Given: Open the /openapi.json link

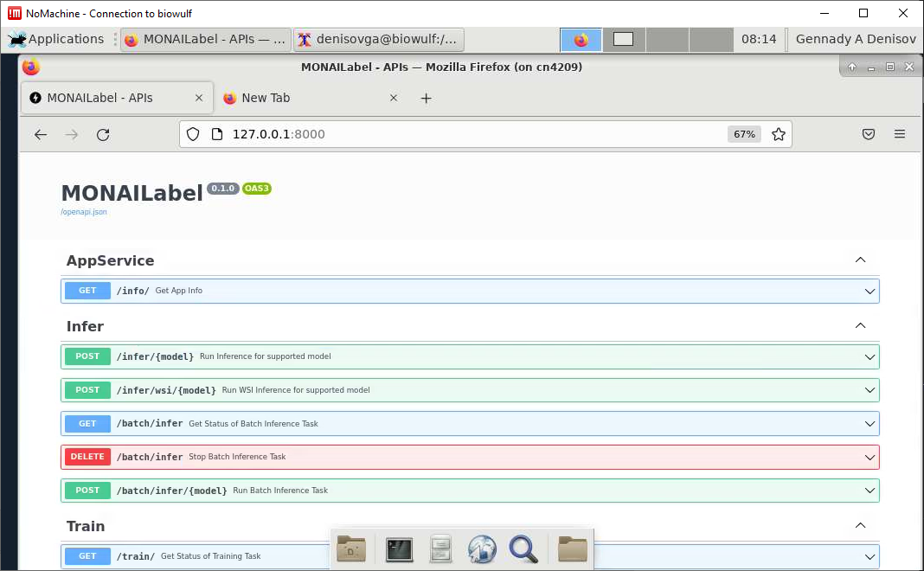Looking at the screenshot, I should coord(84,212).
